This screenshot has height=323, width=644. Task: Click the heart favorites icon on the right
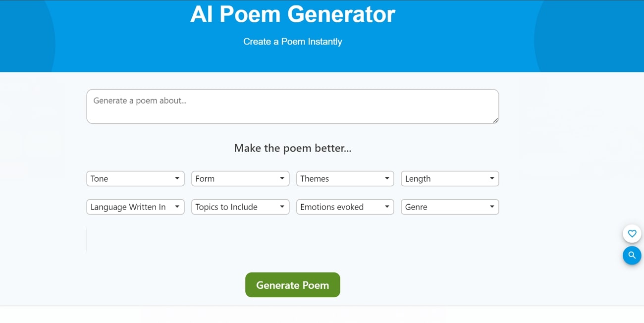tap(632, 233)
